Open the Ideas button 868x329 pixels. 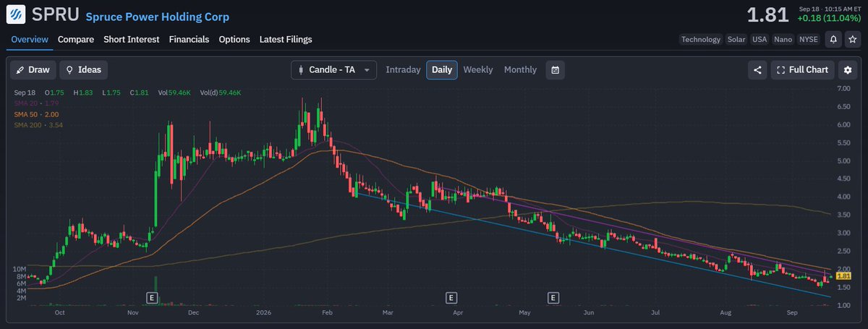pyautogui.click(x=84, y=70)
